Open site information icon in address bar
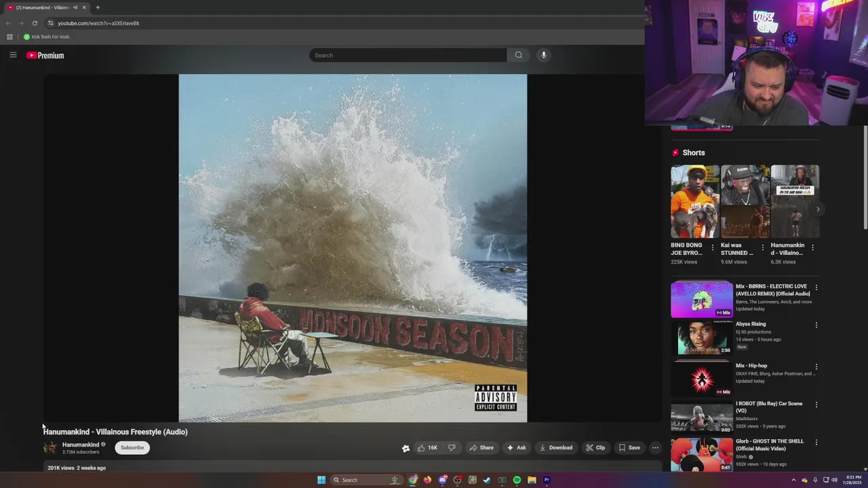 (50, 23)
